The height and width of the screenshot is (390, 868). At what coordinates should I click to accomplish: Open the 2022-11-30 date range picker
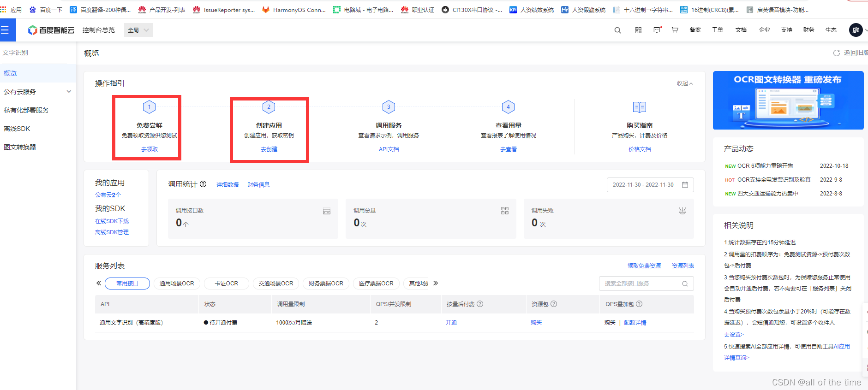coord(650,184)
